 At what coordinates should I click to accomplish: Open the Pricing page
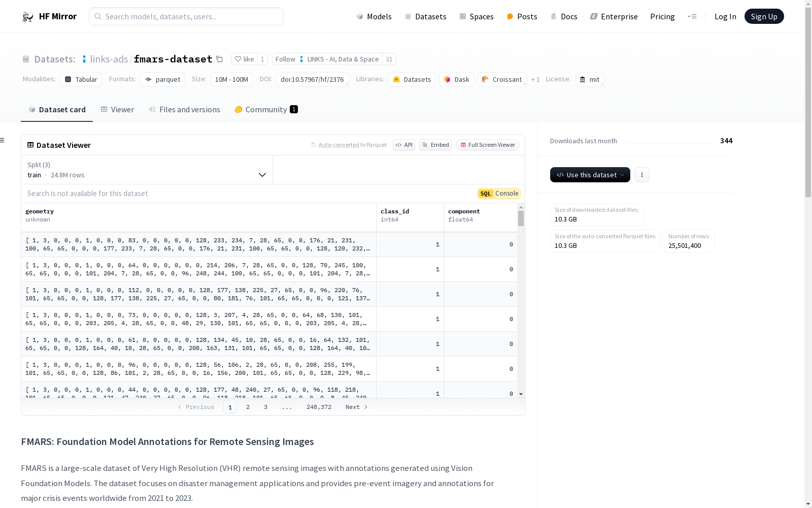pyautogui.click(x=662, y=17)
